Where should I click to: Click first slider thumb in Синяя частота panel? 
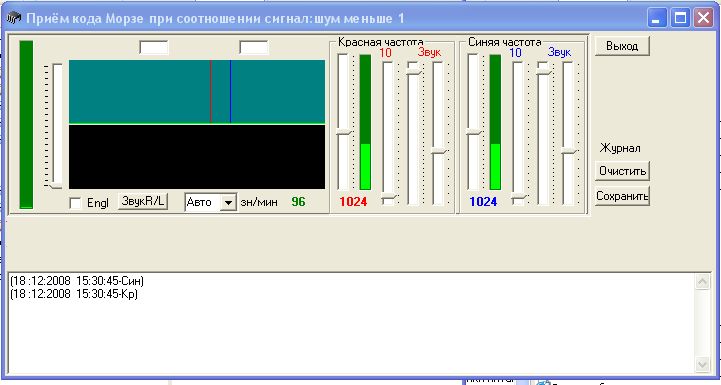[x=473, y=132]
